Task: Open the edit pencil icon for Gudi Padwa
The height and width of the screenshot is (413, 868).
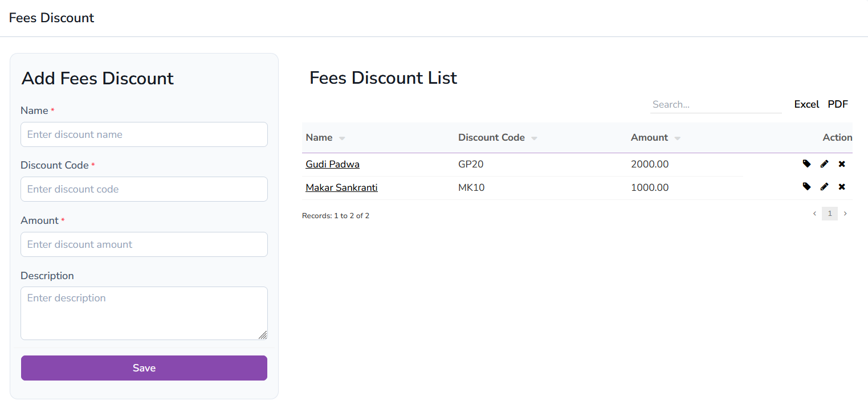Action: tap(824, 163)
